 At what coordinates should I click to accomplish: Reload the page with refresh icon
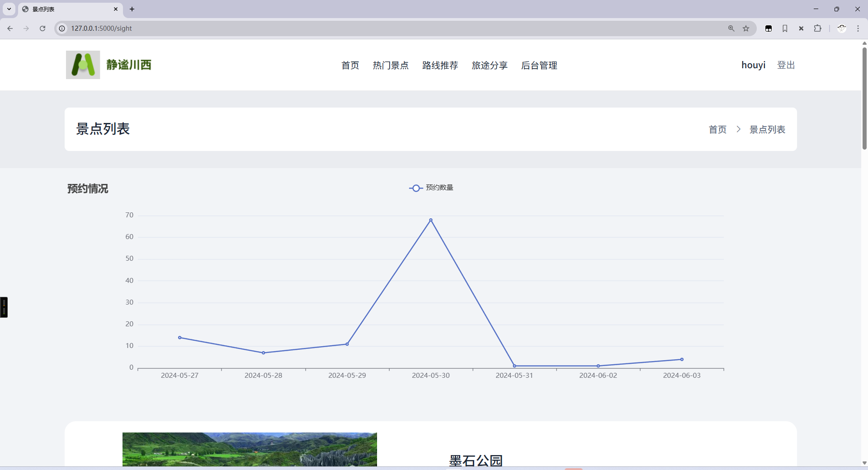point(42,28)
